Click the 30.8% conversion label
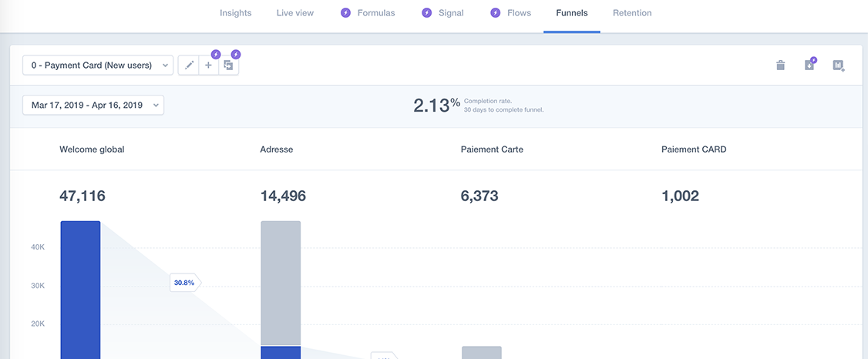Viewport: 868px width, 359px height. point(184,283)
